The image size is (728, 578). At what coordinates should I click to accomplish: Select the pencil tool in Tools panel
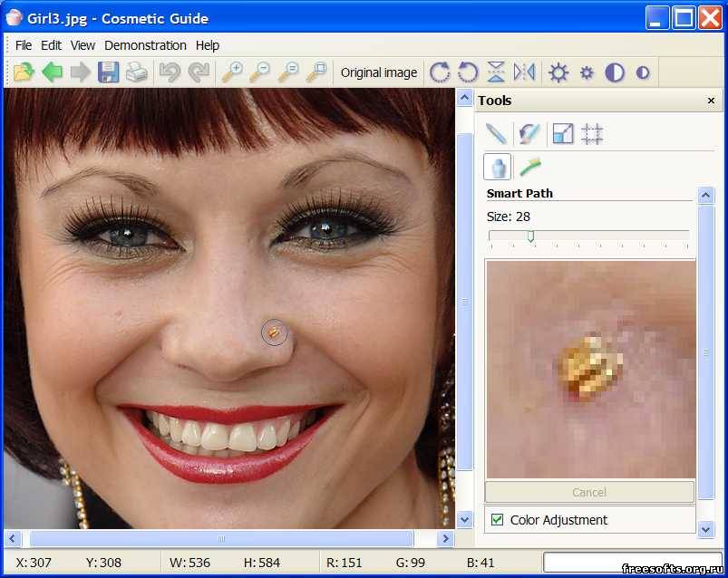click(496, 133)
